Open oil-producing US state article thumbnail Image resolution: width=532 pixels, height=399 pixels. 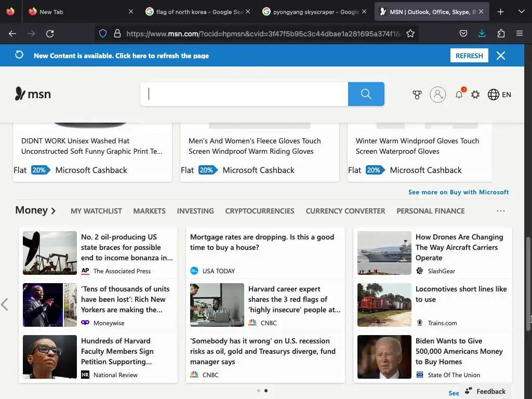50,253
